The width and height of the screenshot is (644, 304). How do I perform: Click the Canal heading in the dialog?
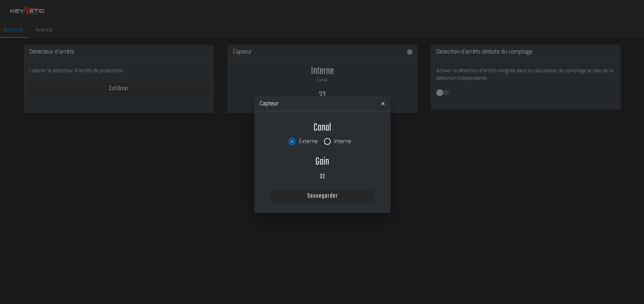pyautogui.click(x=323, y=127)
